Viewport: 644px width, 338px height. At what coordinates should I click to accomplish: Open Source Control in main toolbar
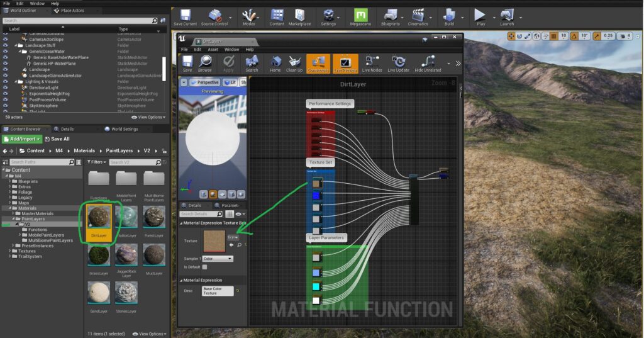tap(214, 18)
